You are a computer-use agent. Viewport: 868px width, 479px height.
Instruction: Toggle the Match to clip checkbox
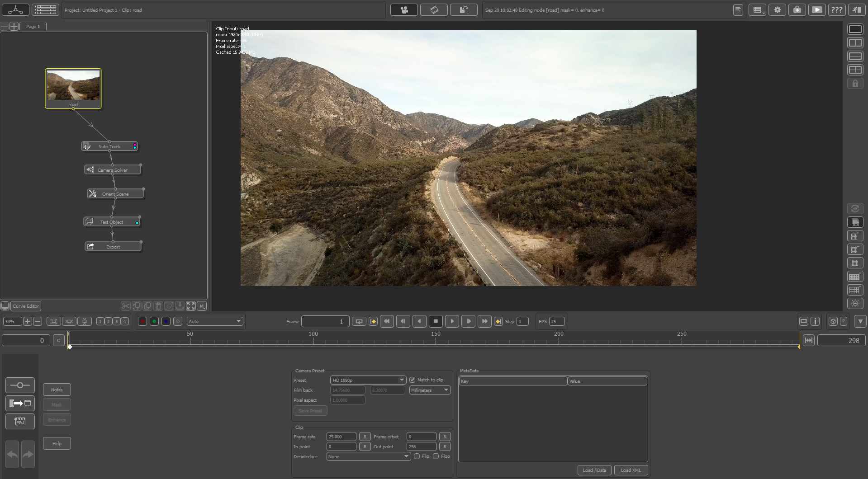coord(412,380)
